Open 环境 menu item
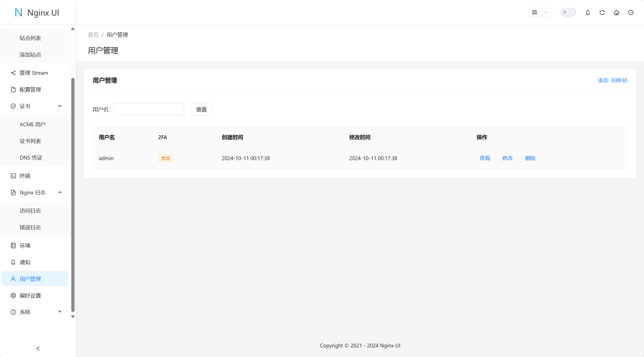Viewport: 644px width, 357px height. tap(35, 246)
